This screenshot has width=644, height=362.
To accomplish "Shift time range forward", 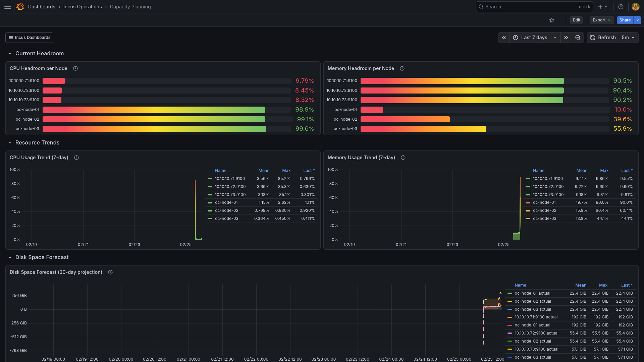I will (566, 38).
